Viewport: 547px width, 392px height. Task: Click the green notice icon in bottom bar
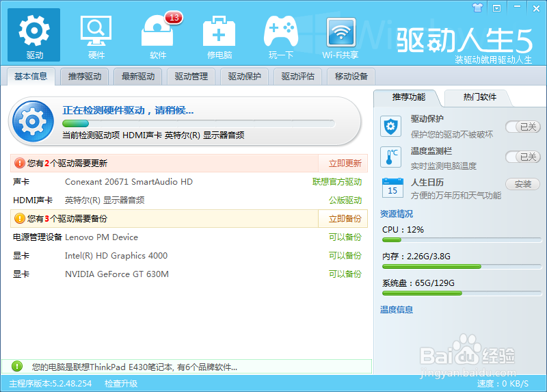pos(16,366)
